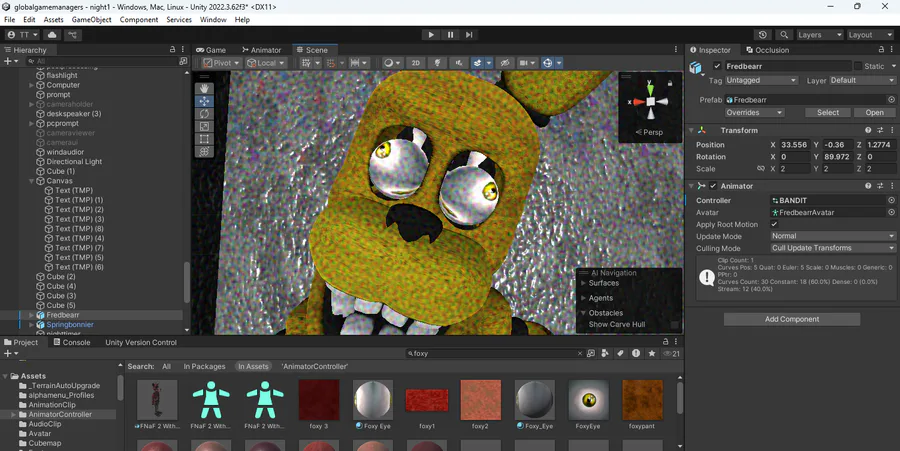Select the Hand tool in Scene view
Viewport: 900px width, 451px height.
tap(205, 88)
